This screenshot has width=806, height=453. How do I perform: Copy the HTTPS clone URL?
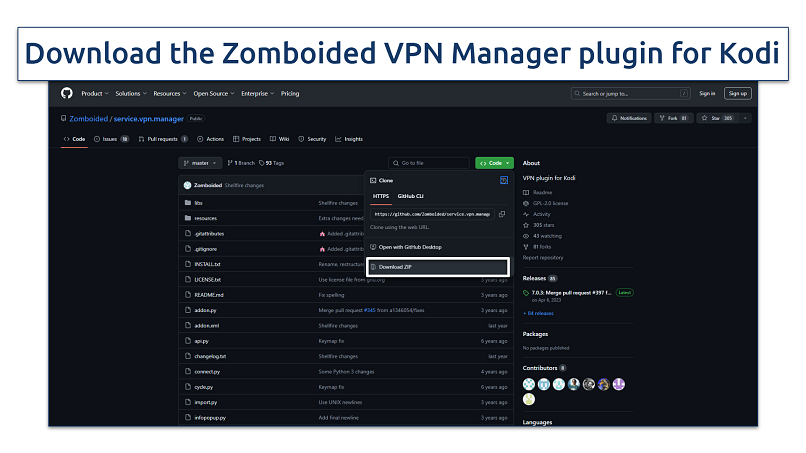pyautogui.click(x=501, y=214)
